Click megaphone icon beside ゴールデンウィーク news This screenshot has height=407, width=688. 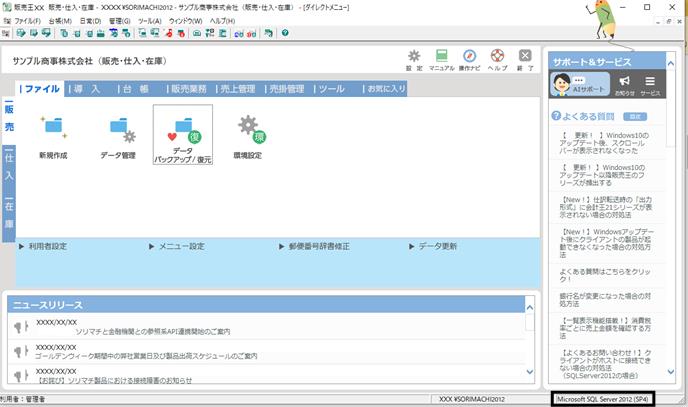point(20,351)
